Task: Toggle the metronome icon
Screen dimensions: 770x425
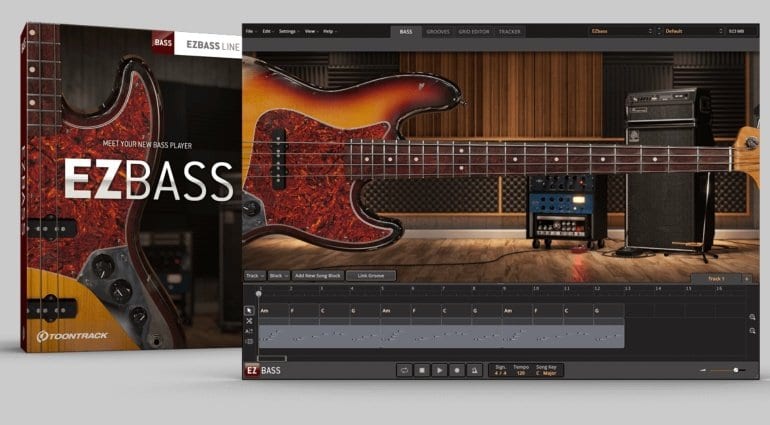Action: tap(474, 370)
